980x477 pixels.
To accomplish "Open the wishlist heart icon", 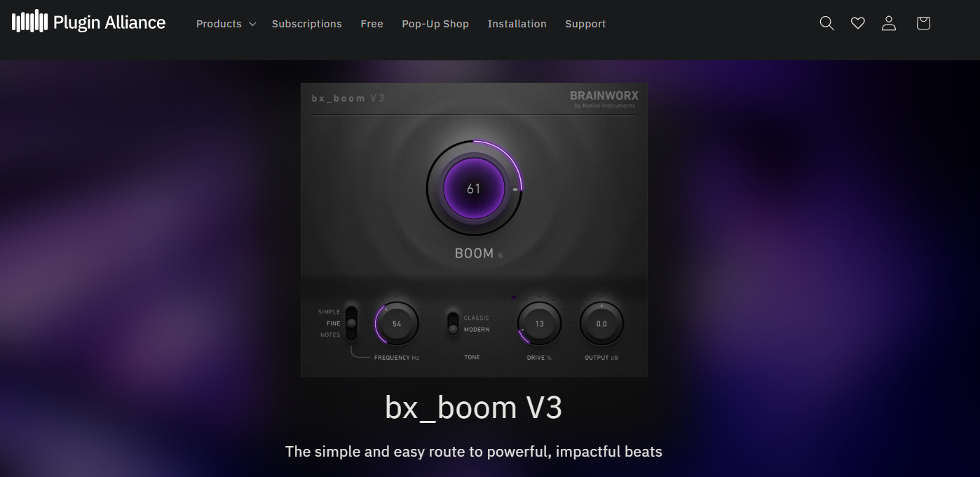I will (x=858, y=23).
